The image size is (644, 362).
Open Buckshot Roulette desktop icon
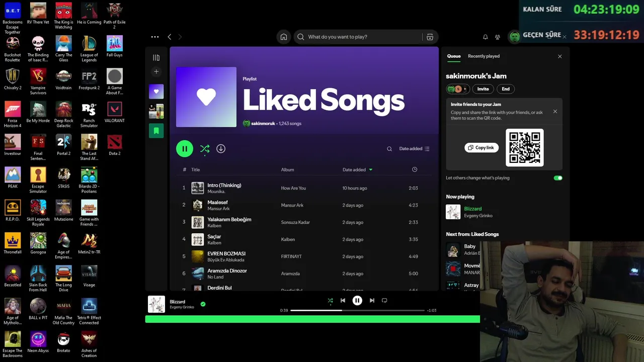tap(13, 49)
